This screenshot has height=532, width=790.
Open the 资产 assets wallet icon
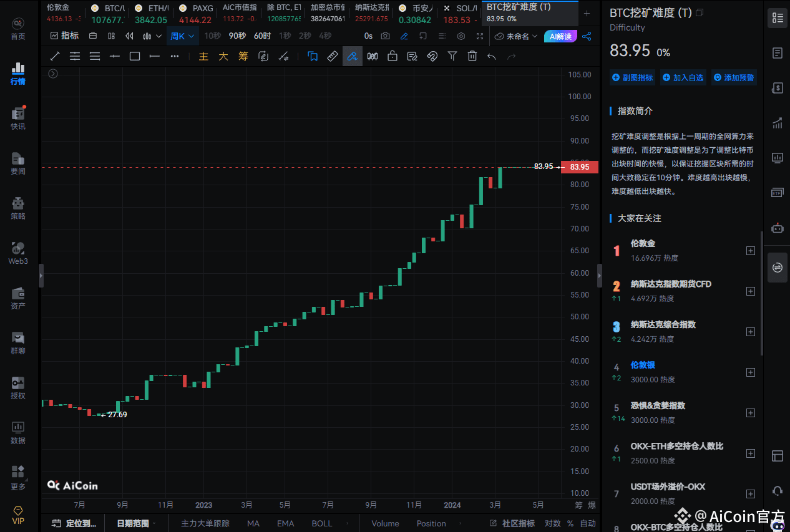point(18,297)
